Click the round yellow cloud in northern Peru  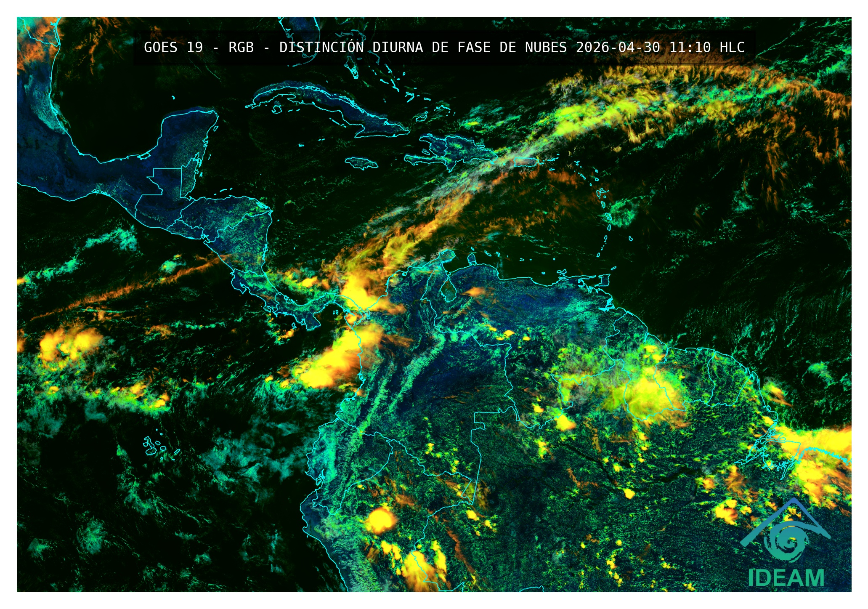click(x=381, y=521)
